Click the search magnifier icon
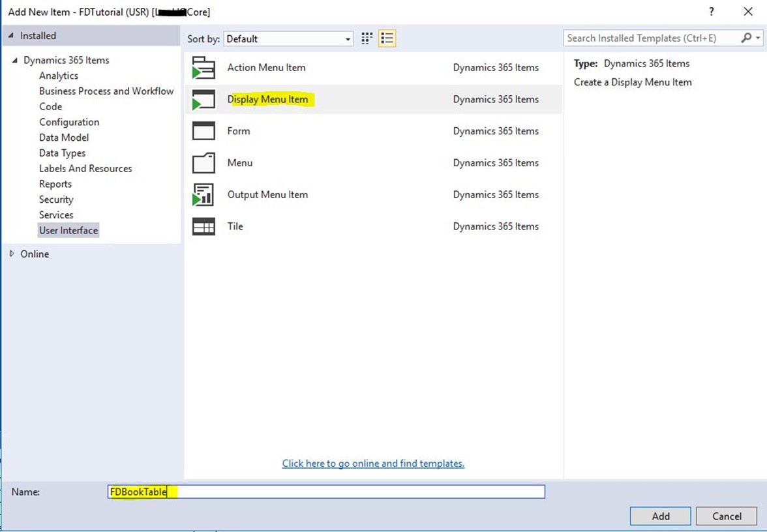Image resolution: width=767 pixels, height=532 pixels. (746, 38)
